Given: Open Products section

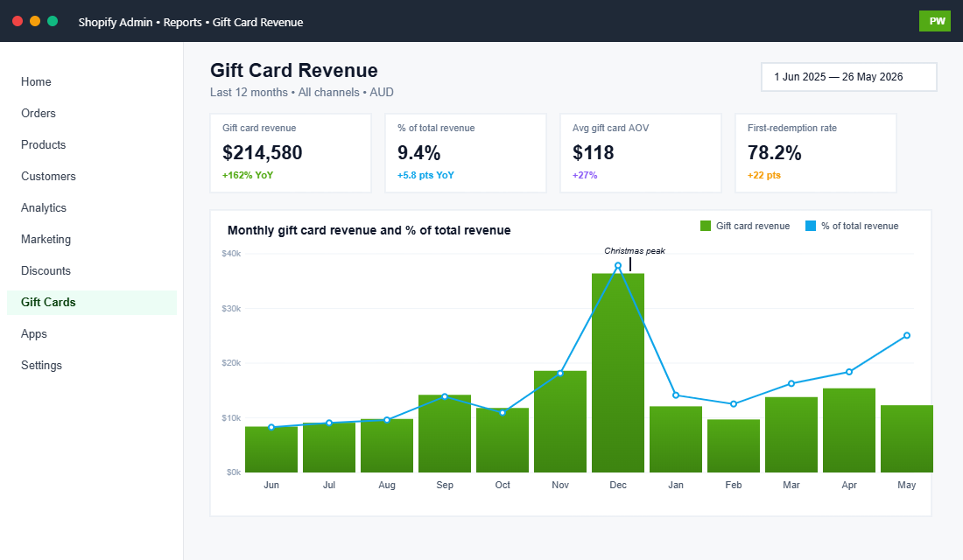Looking at the screenshot, I should pyautogui.click(x=92, y=145).
